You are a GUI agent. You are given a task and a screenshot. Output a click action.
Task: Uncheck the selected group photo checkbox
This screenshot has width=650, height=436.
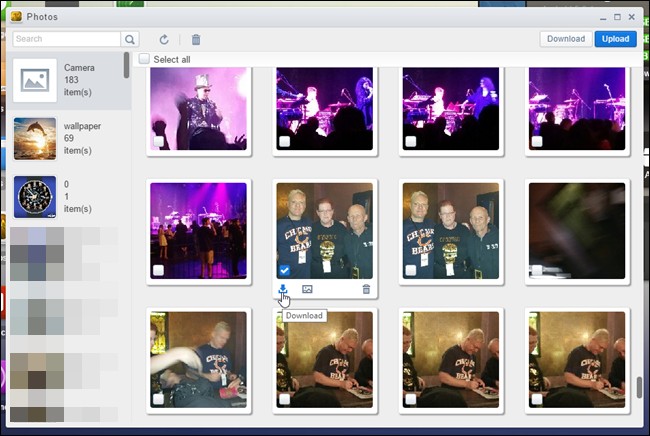pyautogui.click(x=284, y=270)
